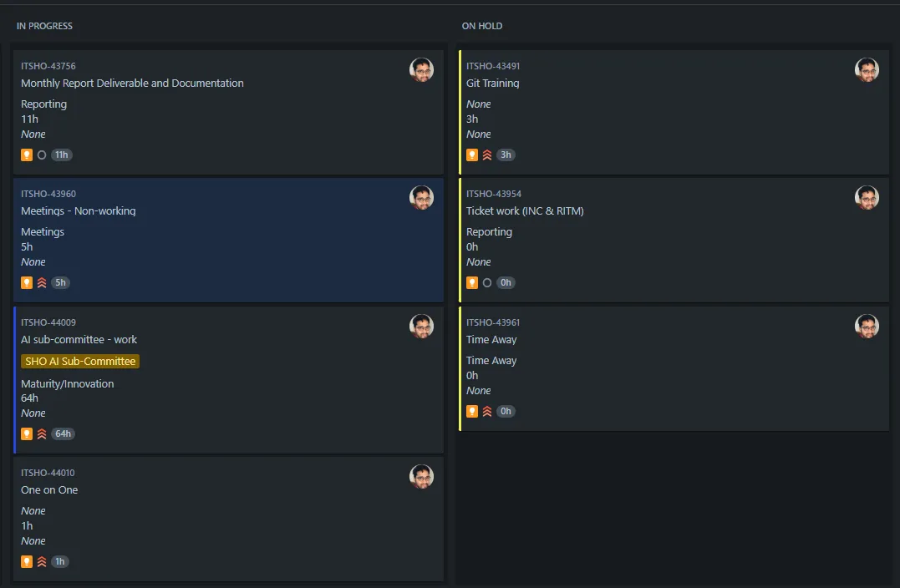Screen dimensions: 900x588
Task: Open issue key link ITSHO-44010
Action: point(48,473)
